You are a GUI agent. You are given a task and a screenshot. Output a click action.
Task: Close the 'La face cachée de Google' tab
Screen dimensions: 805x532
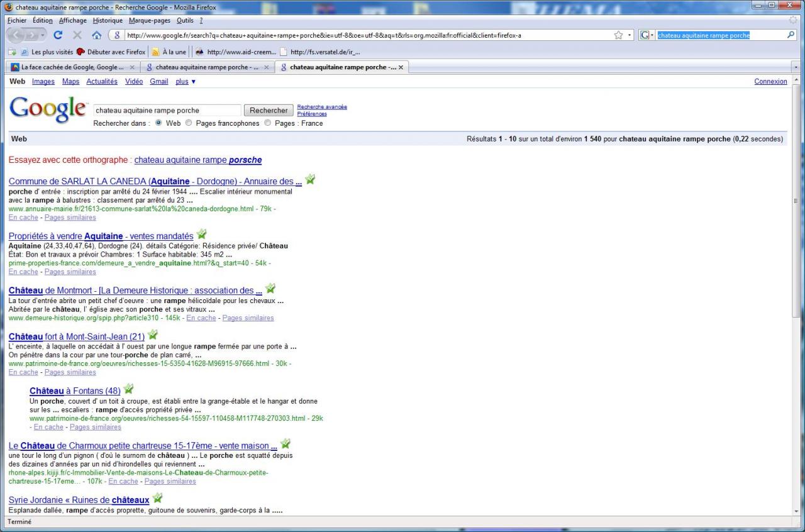[132, 67]
